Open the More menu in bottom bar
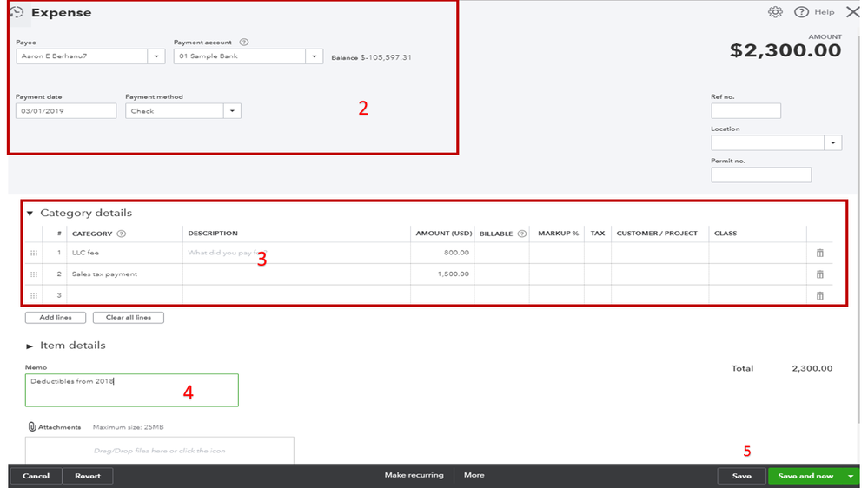The image size is (868, 488). coord(474,475)
